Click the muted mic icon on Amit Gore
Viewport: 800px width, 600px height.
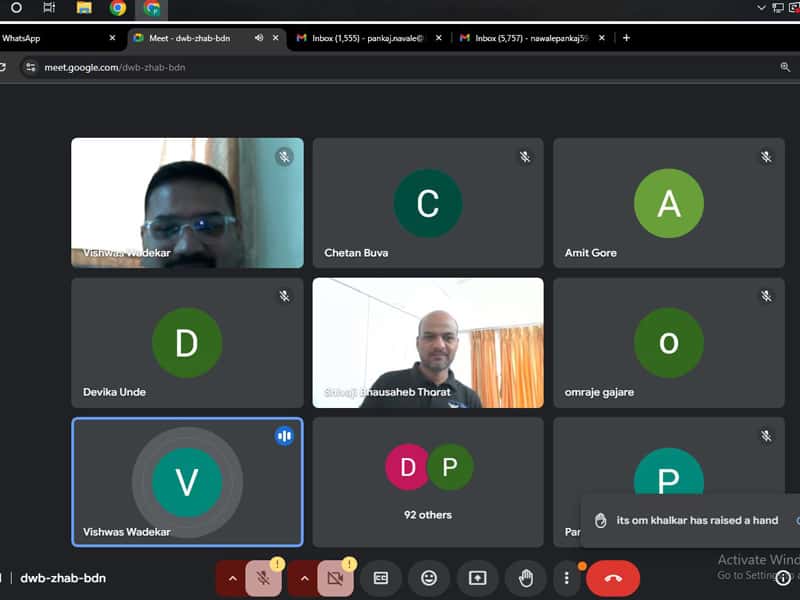(766, 157)
